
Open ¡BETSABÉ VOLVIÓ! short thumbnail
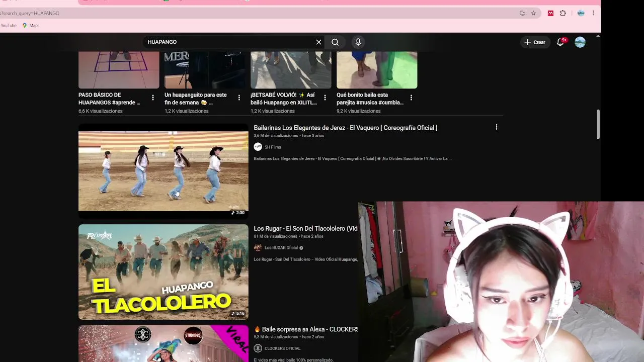(x=291, y=69)
